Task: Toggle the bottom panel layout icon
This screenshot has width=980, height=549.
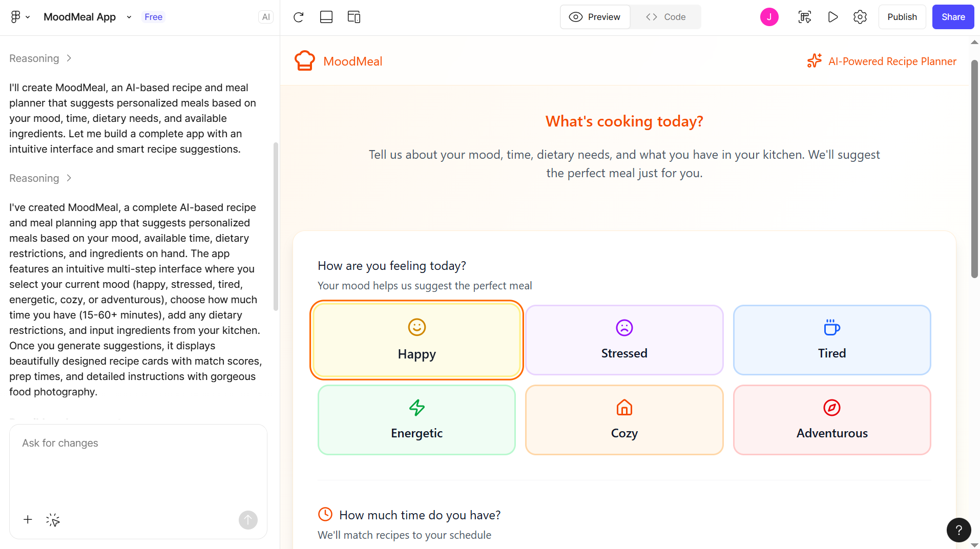Action: point(326,17)
